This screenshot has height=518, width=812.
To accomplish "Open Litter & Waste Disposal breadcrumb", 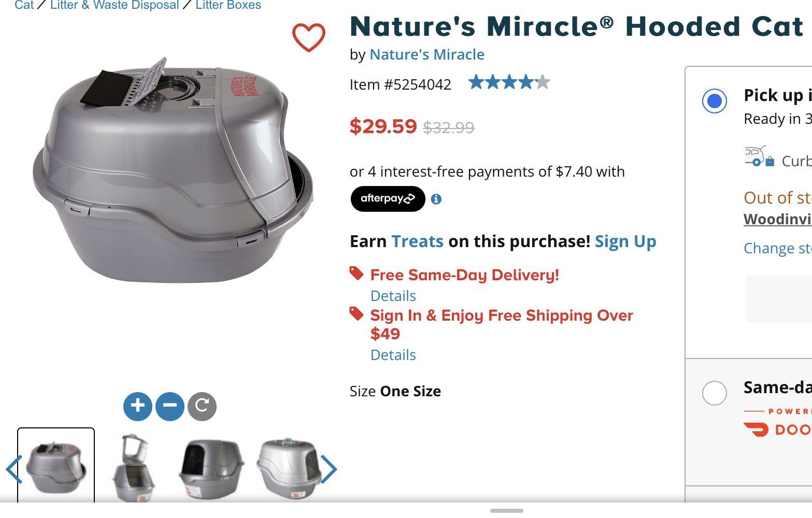I will 115,5.
